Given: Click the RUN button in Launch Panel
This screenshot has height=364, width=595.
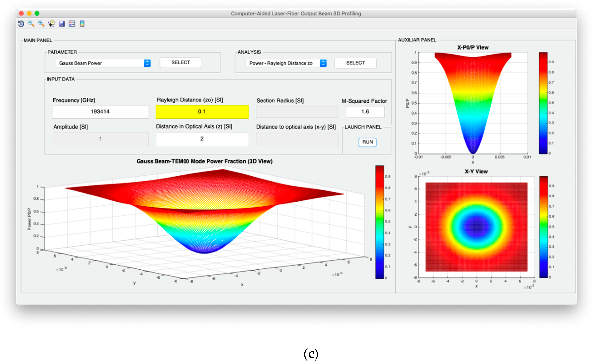Looking at the screenshot, I should tap(367, 142).
